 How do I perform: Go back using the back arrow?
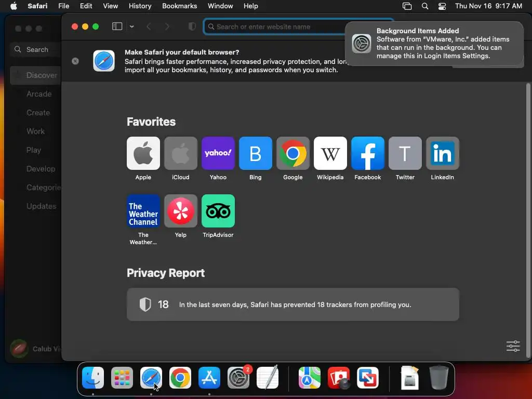[x=149, y=26]
